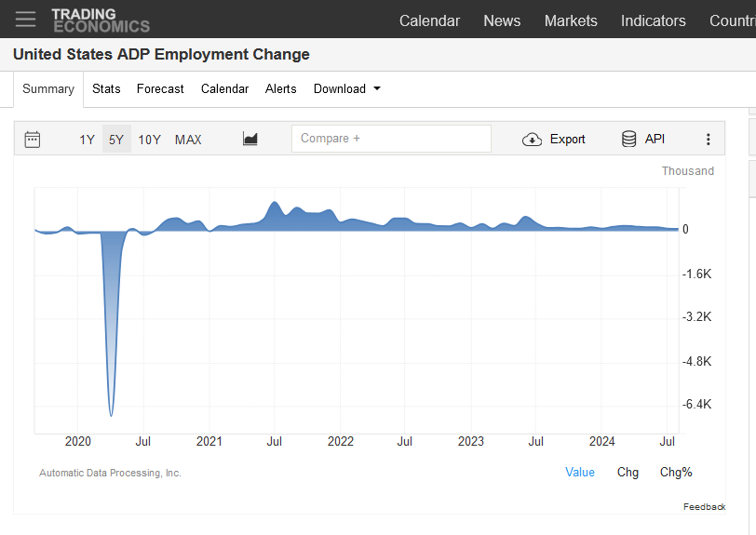Open the Stats tab
The height and width of the screenshot is (535, 756).
[106, 89]
